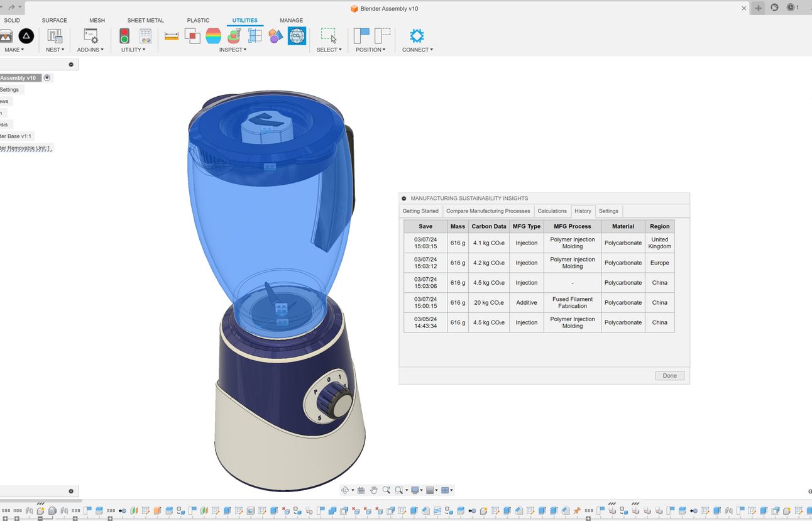Open the Zebra Analysis striped icon

214,36
